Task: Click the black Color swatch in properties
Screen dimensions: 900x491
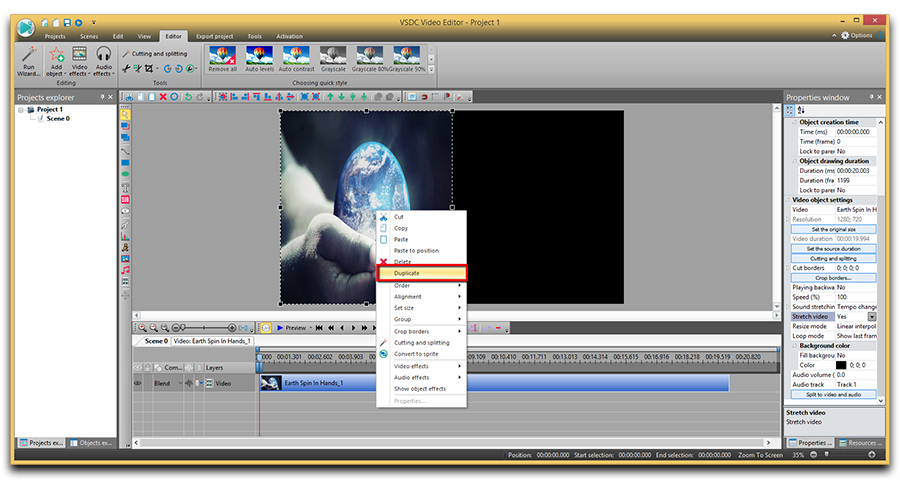Action: (841, 365)
